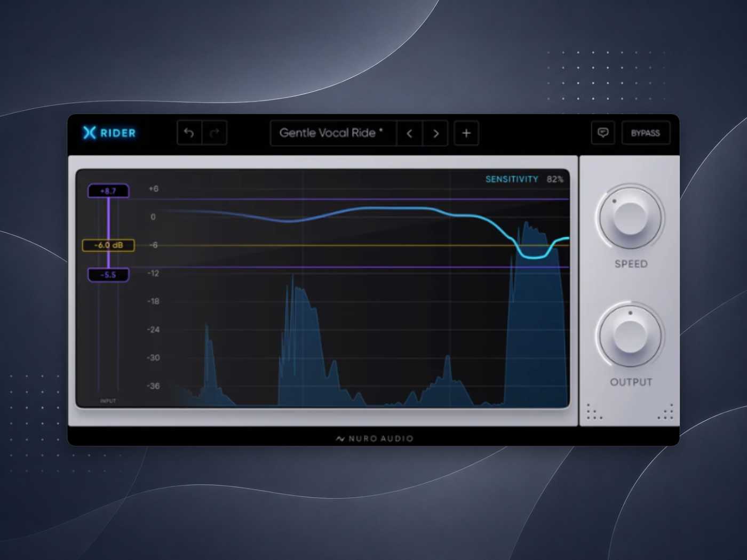Go to the next preset
747x560 pixels.
tap(435, 133)
